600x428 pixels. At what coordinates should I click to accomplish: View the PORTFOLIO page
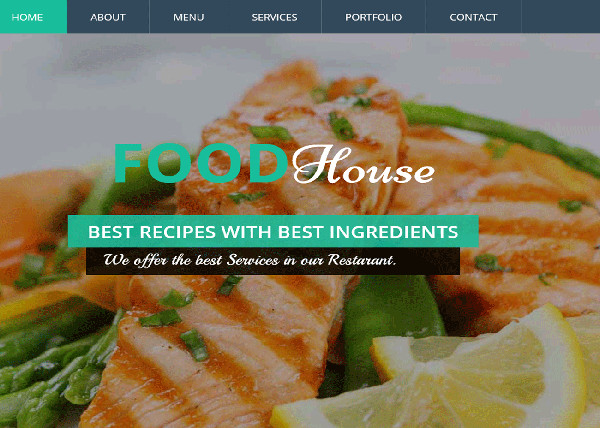click(373, 17)
